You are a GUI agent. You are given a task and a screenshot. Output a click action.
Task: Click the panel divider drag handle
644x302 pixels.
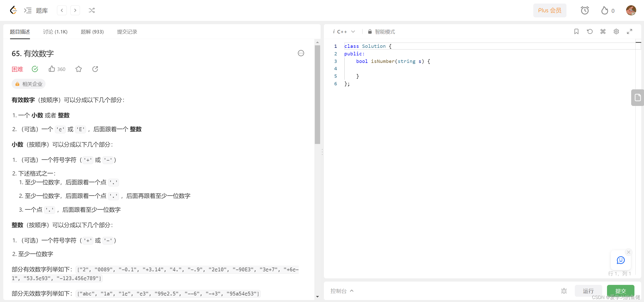[322, 152]
